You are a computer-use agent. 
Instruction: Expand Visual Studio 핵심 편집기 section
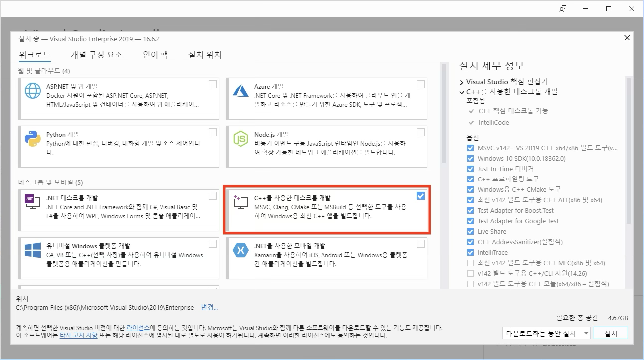pyautogui.click(x=462, y=82)
